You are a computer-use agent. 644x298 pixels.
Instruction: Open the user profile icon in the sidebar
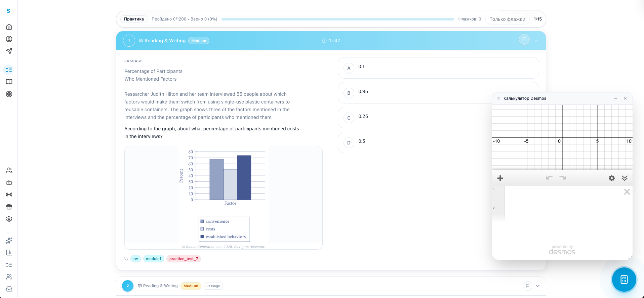(9, 39)
